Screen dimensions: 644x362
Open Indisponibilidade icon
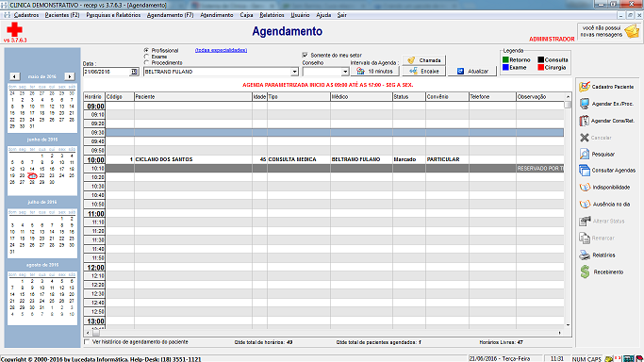585,188
